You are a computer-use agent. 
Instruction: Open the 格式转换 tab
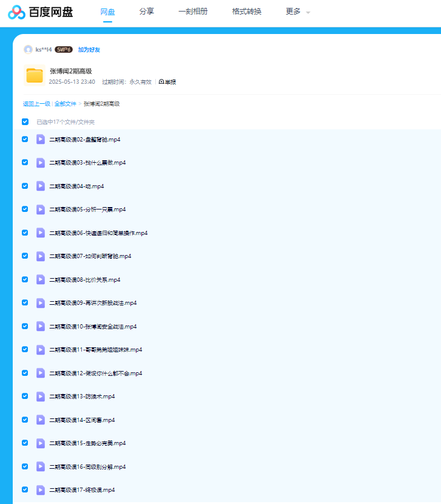[247, 12]
